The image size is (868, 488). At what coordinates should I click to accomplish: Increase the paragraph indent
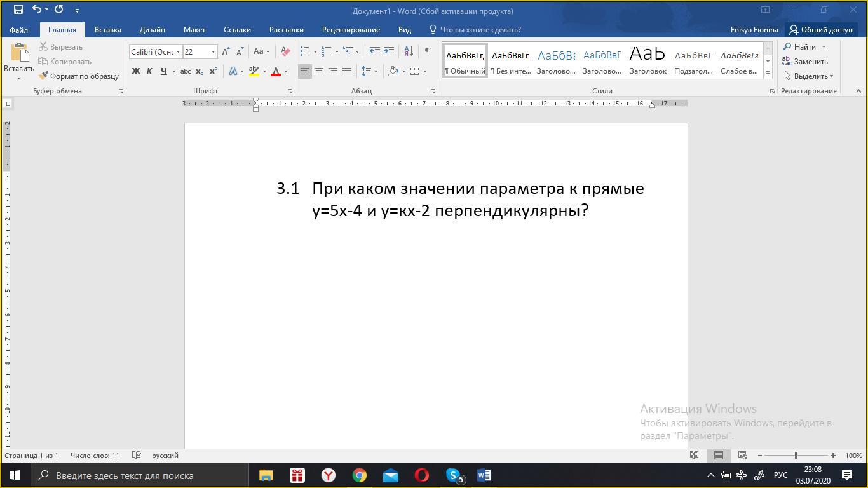[x=389, y=51]
